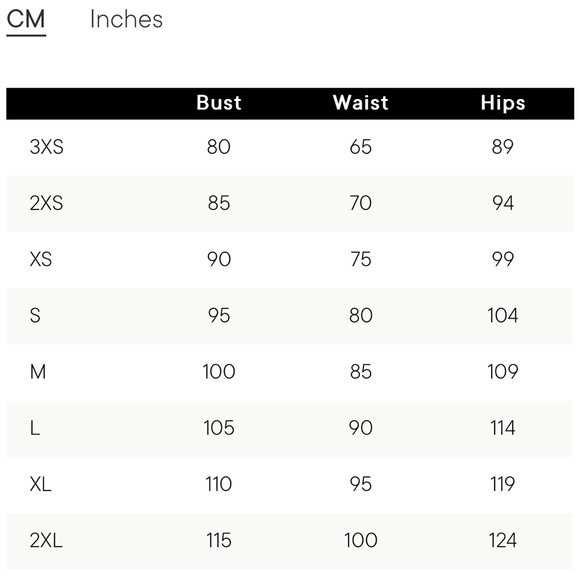Screen dimensions: 580x580
Task: Click hips value 124 for 2XL
Action: [503, 540]
